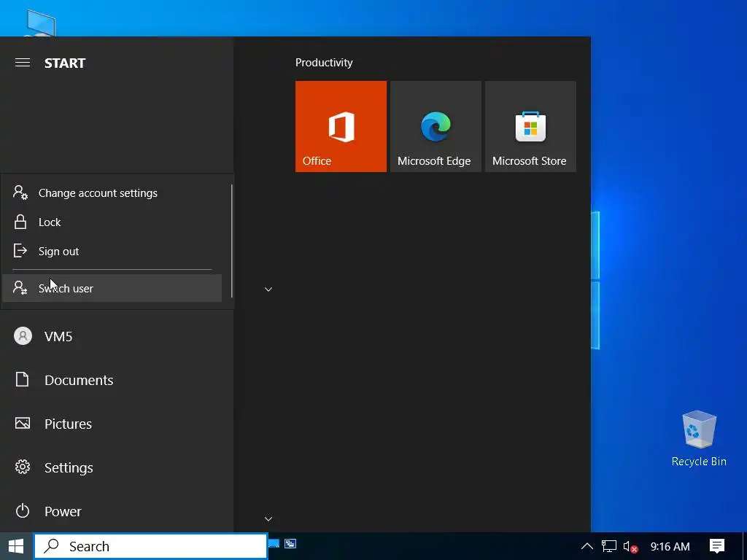This screenshot has height=560, width=747.
Task: Expand the chevron beside Switch user
Action: pos(268,289)
